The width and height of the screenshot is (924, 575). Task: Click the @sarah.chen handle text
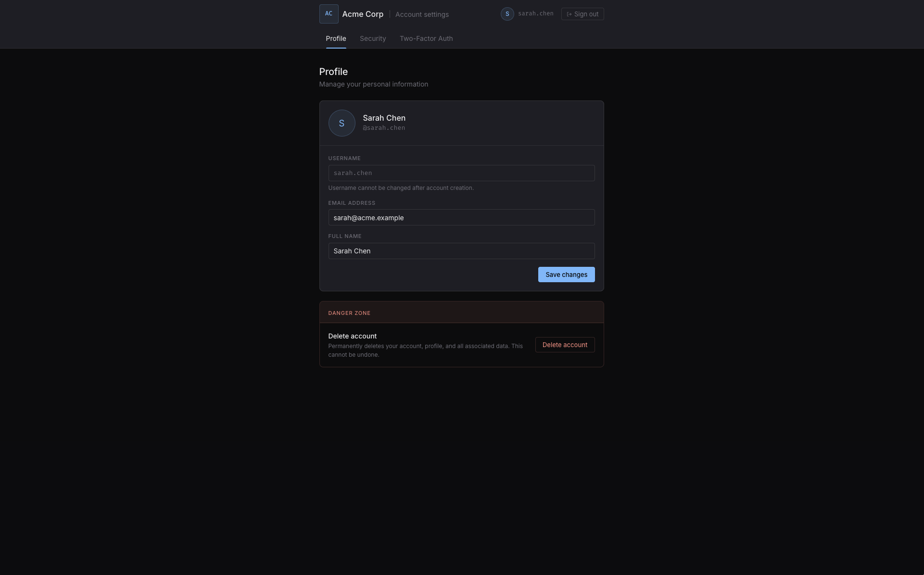pos(384,128)
